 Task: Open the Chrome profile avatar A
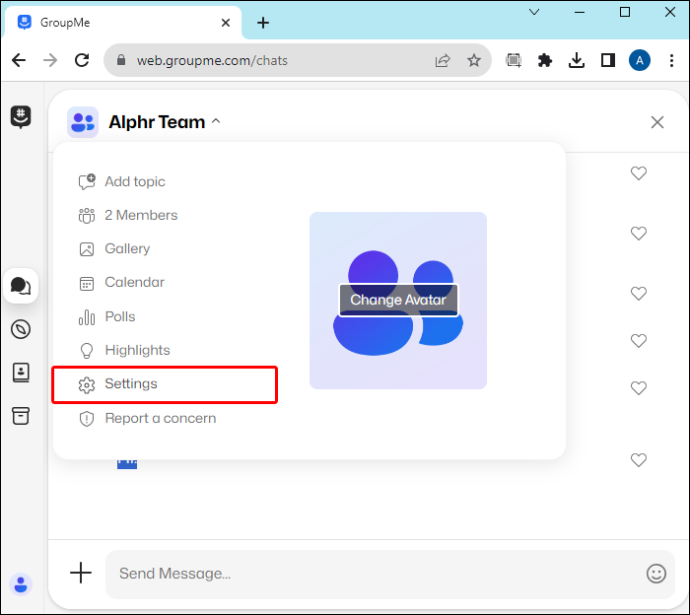[x=639, y=60]
